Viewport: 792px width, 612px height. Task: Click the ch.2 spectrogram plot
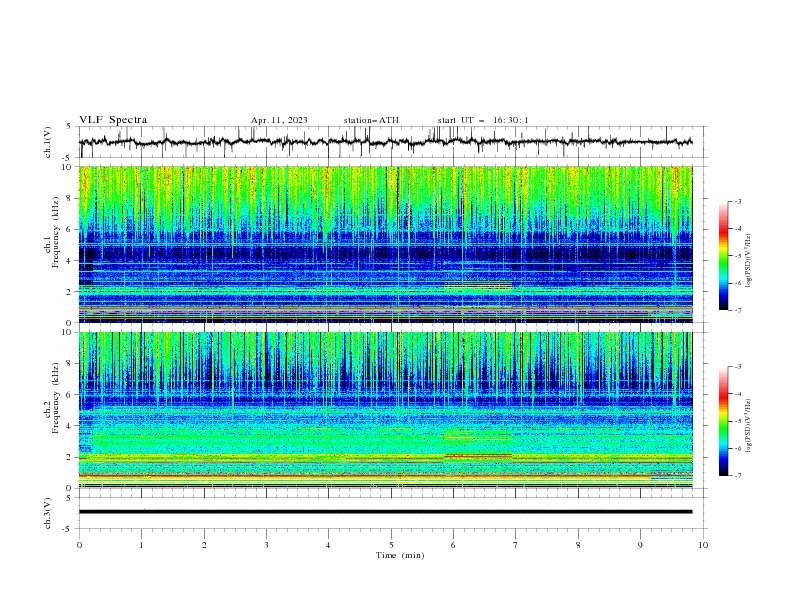[385, 410]
